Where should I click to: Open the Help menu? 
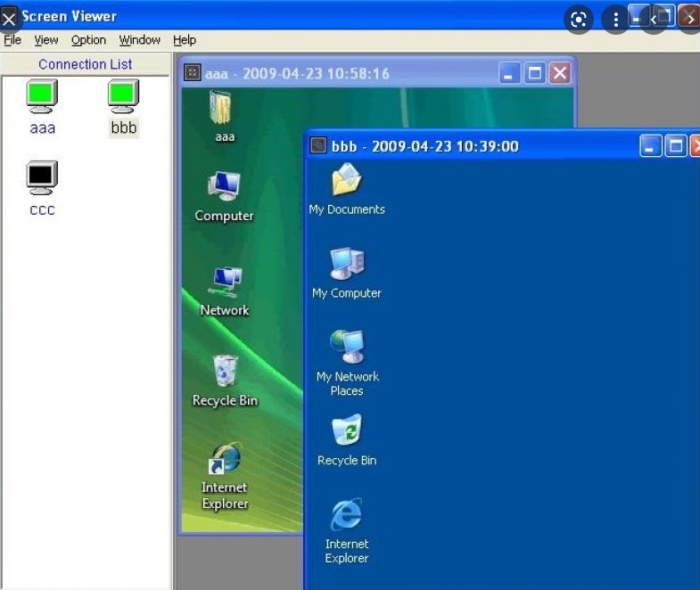185,40
